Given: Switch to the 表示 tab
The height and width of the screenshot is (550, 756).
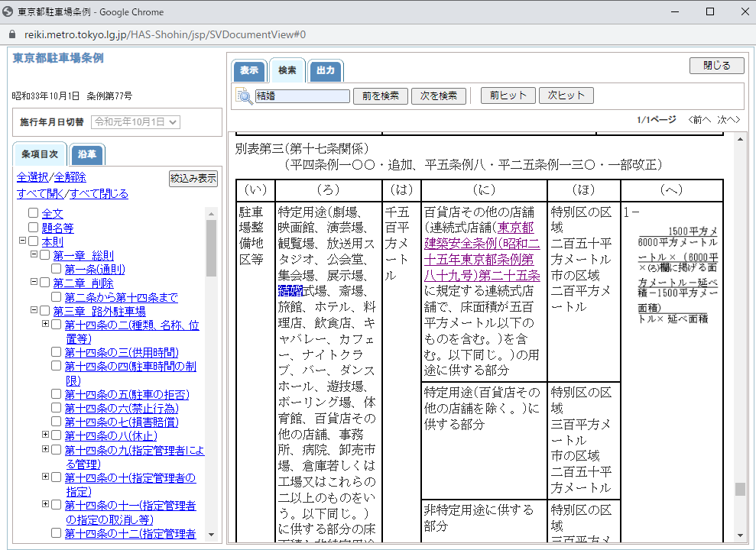Looking at the screenshot, I should point(249,71).
